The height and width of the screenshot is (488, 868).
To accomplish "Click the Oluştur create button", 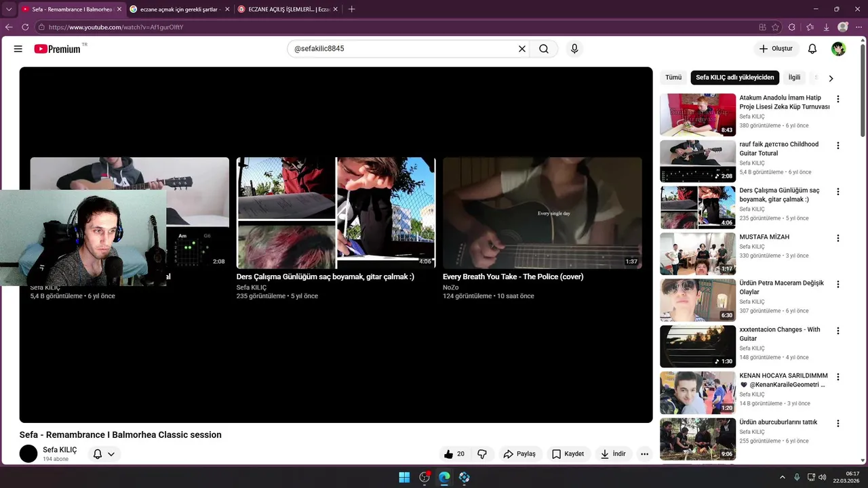I will pos(776,49).
